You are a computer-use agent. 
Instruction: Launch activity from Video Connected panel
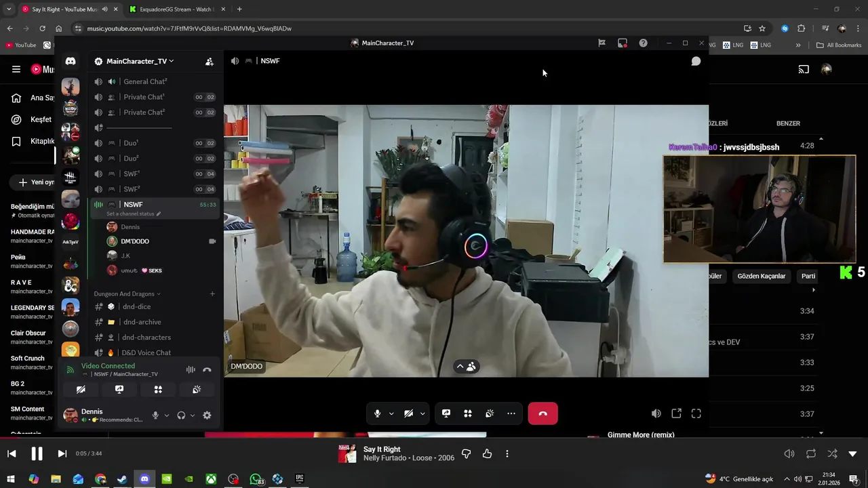(x=158, y=390)
